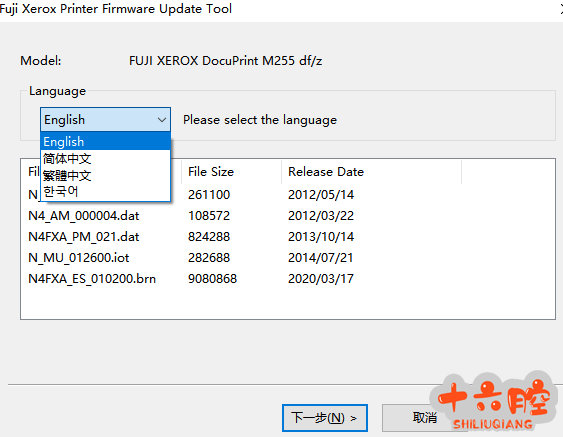Click the file size value 9080868
The image size is (563, 437).
coord(213,279)
